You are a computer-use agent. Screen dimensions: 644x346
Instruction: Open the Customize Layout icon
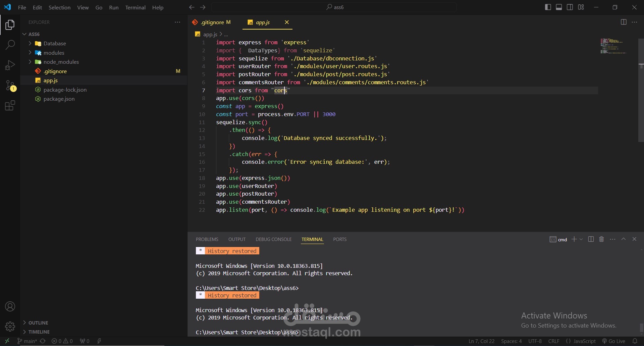click(581, 7)
